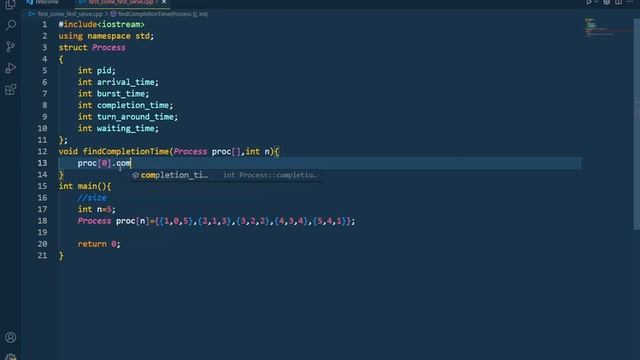
Task: Click the 'int pid;' member
Action: pos(97,71)
